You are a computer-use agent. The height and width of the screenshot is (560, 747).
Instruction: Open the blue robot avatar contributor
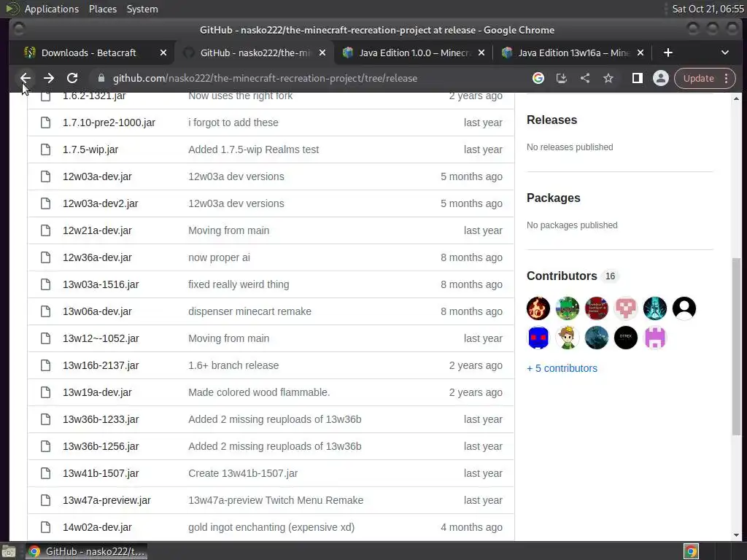point(538,338)
